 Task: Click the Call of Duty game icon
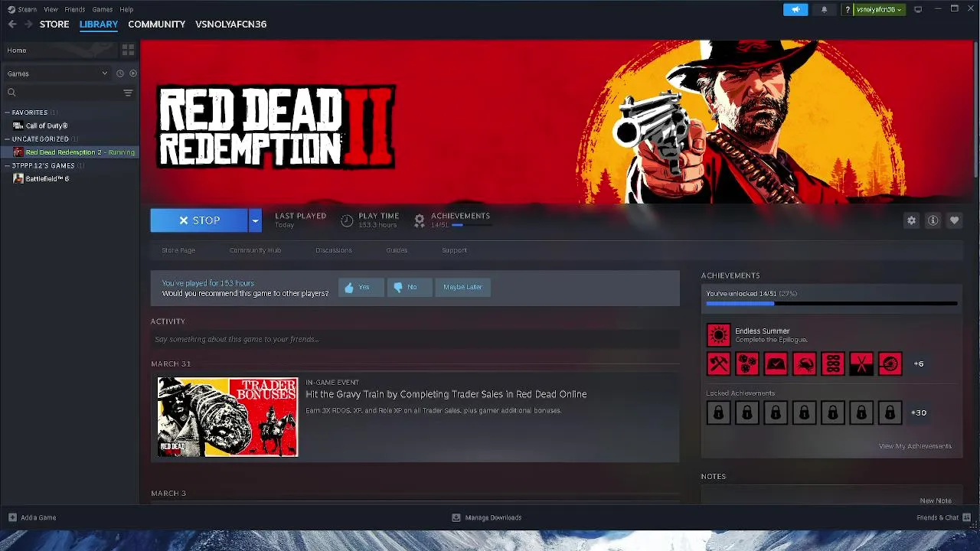click(x=18, y=126)
